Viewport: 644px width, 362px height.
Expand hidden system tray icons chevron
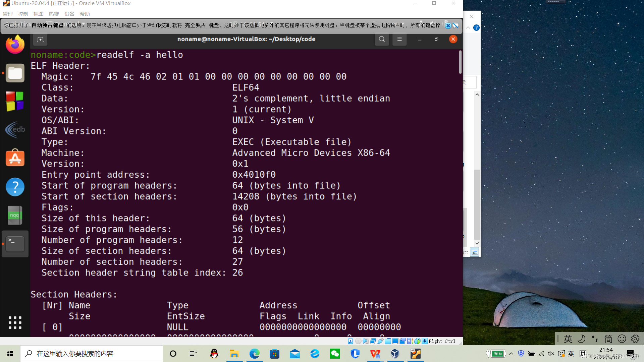511,354
